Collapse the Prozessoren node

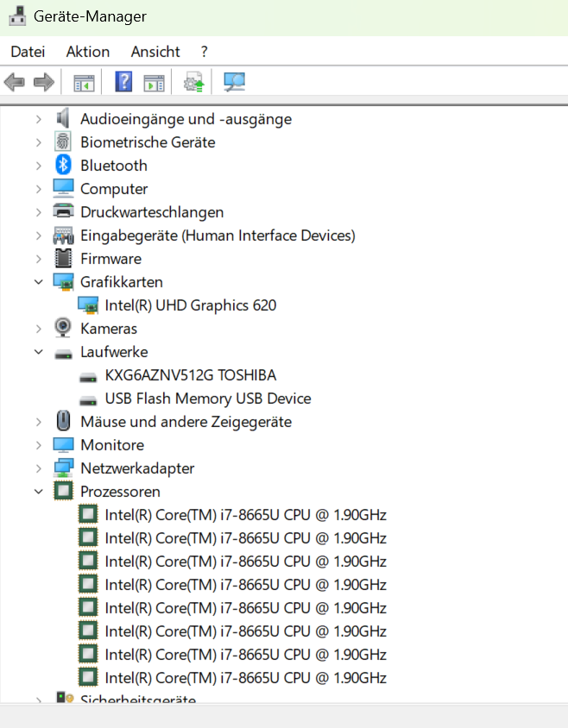point(39,491)
